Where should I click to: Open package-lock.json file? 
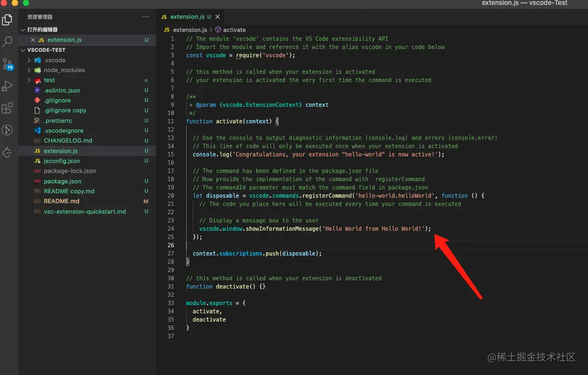point(87,171)
